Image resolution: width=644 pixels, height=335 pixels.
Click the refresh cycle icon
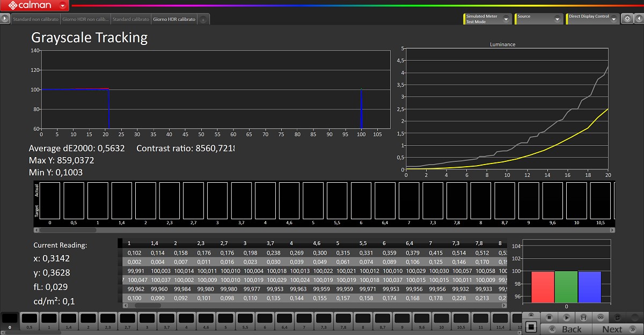(617, 317)
